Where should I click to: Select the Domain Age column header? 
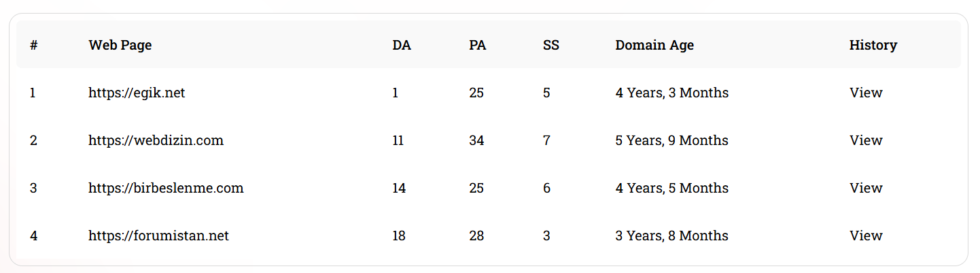point(654,45)
